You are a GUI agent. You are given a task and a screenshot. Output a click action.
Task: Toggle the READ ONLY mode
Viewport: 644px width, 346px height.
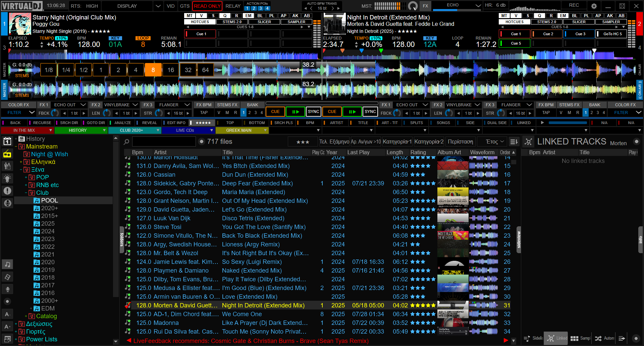(207, 6)
